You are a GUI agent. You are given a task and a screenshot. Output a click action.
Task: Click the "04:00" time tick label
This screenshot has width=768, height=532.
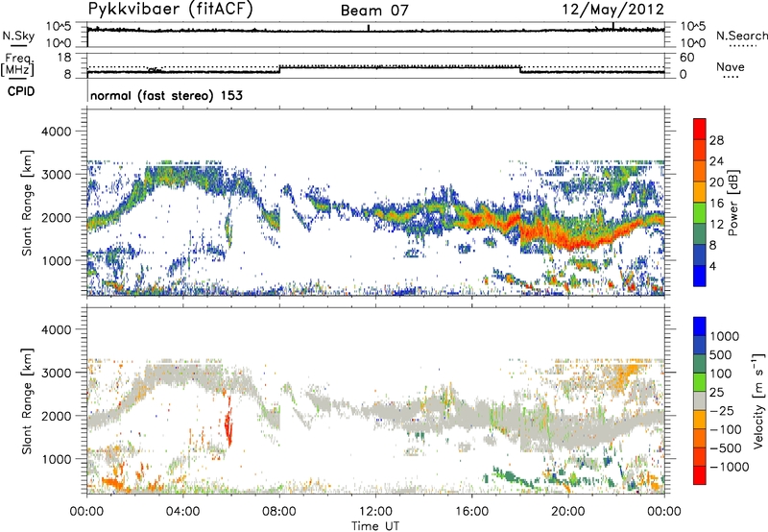pyautogui.click(x=182, y=512)
